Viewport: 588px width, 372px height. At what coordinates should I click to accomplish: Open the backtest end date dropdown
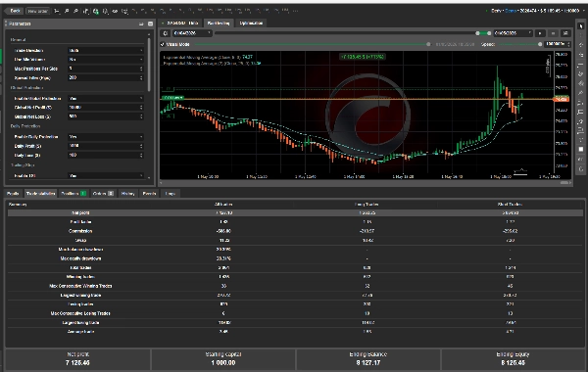click(513, 33)
